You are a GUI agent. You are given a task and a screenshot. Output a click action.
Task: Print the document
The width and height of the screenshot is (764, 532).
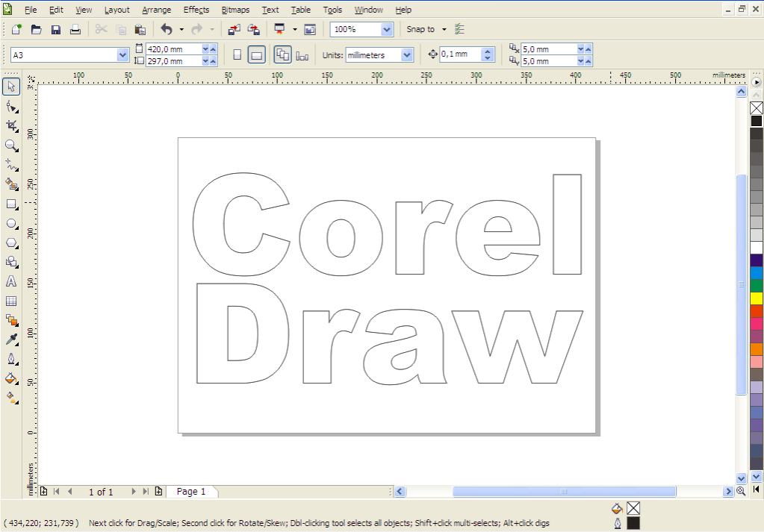point(75,30)
